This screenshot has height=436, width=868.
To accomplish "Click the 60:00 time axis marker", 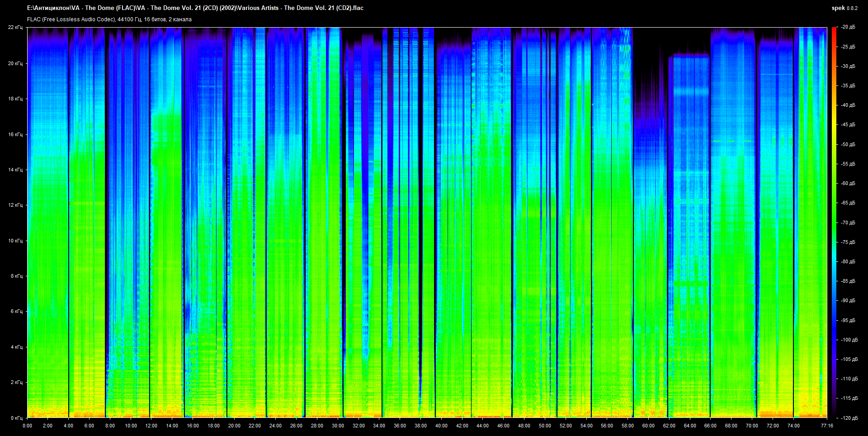I will point(648,426).
